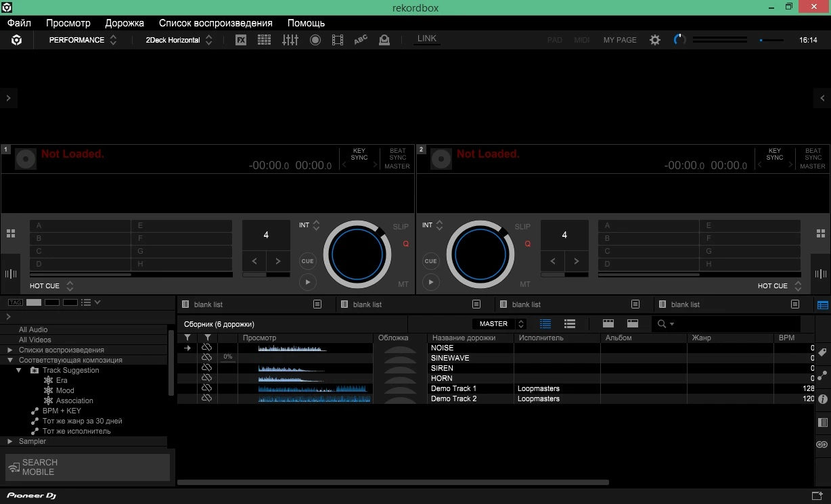
Task: Click the master volume slider
Action: [771, 41]
